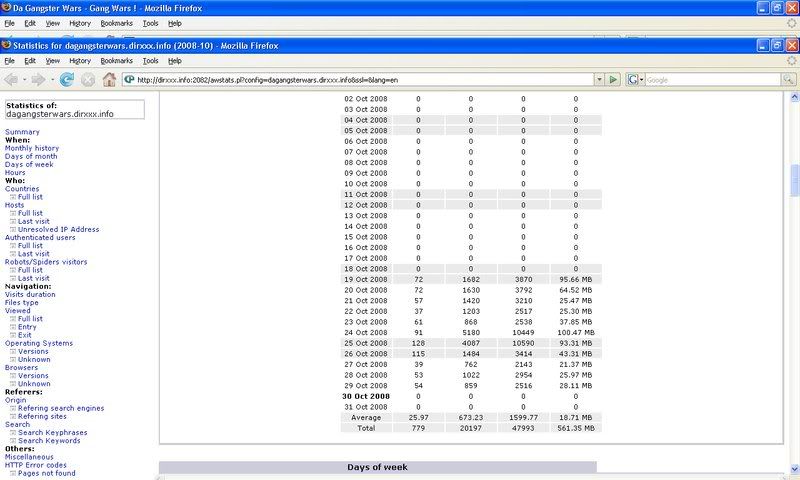Screen dimensions: 800x480
Task: Click the green Go button beside URL
Action: tap(614, 80)
